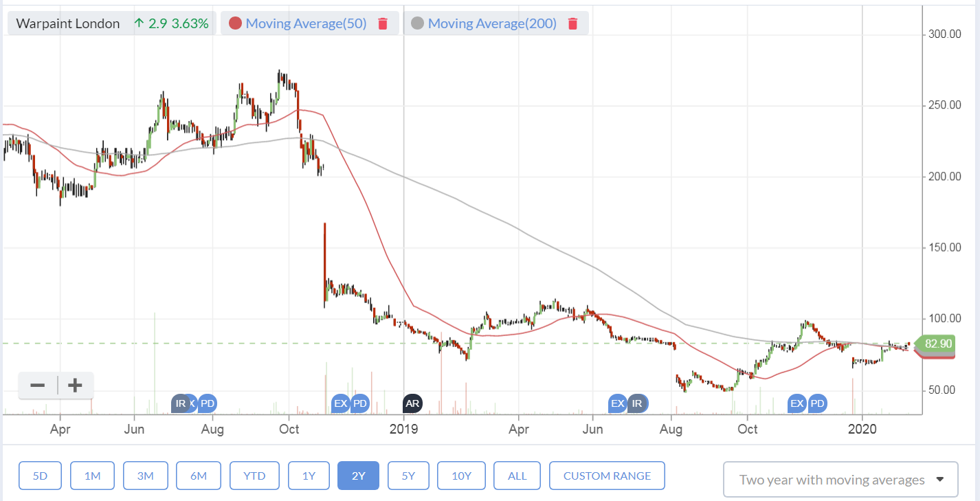Open the IR event marker near July 2019

pyautogui.click(x=637, y=403)
